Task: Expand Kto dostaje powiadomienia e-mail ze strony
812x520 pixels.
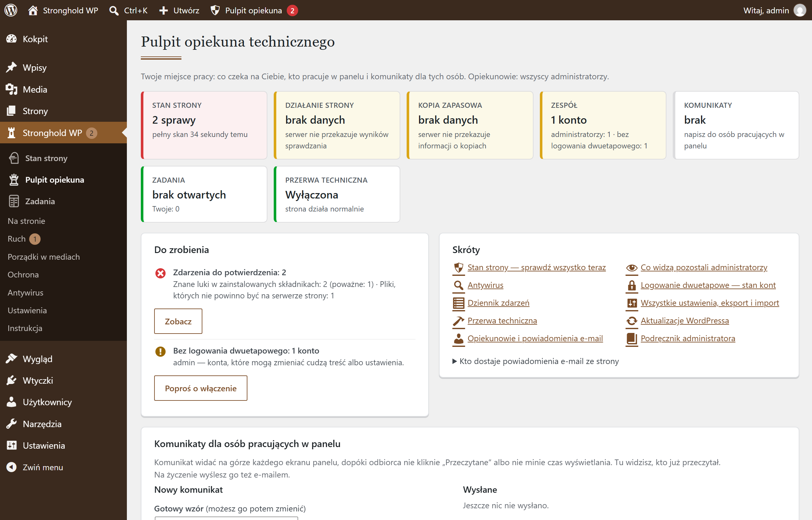Action: [535, 361]
